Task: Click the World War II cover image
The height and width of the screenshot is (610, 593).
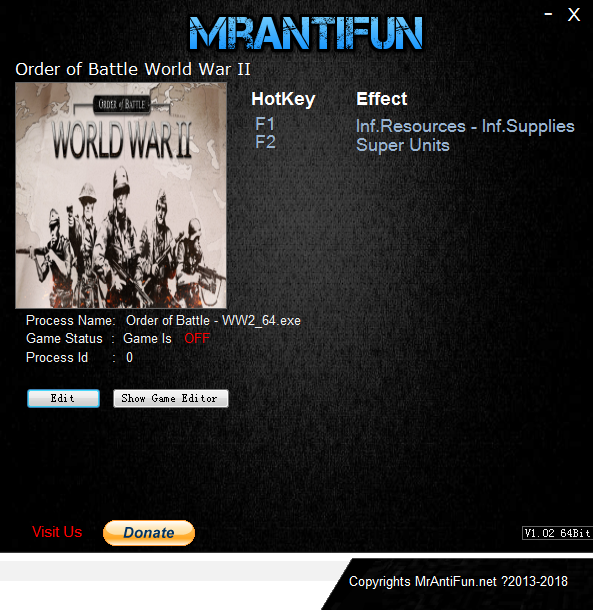Action: [x=121, y=195]
